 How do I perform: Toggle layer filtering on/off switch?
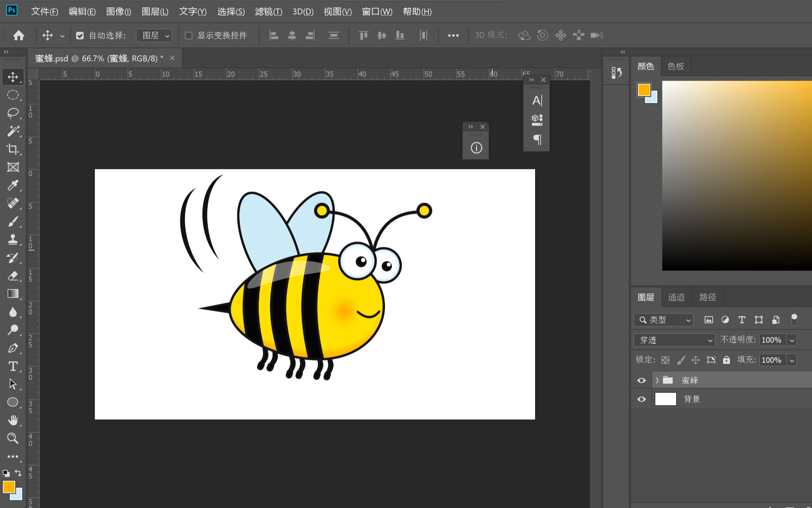click(794, 320)
